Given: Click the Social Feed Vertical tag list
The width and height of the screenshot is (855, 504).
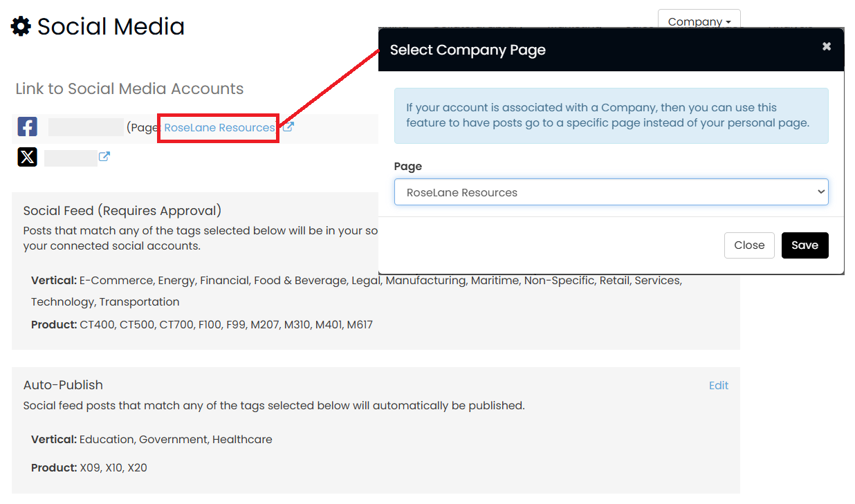Looking at the screenshot, I should click(356, 291).
